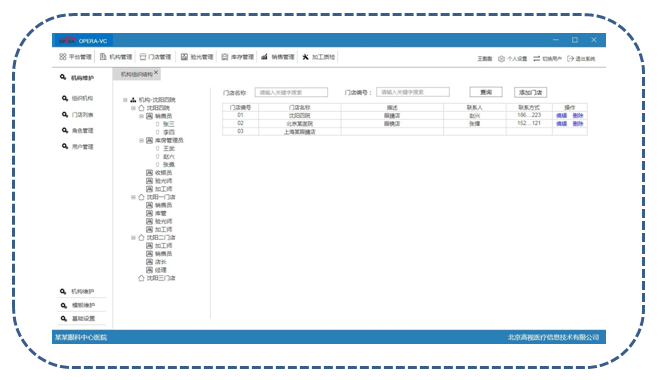Click the 切换用户 switch icon

[x=536, y=59]
